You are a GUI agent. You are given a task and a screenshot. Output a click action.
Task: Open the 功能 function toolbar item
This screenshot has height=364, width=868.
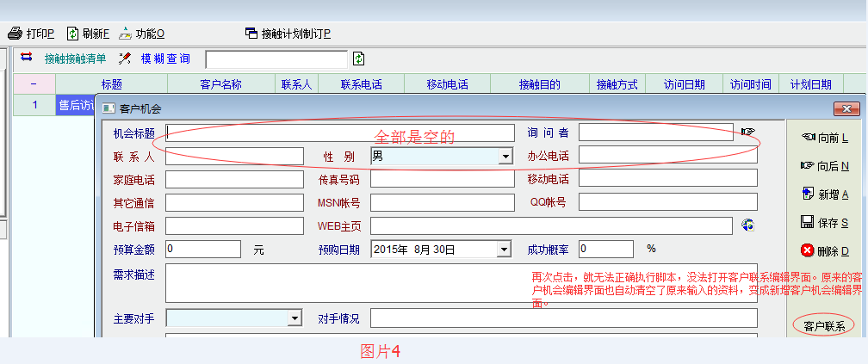(x=126, y=34)
